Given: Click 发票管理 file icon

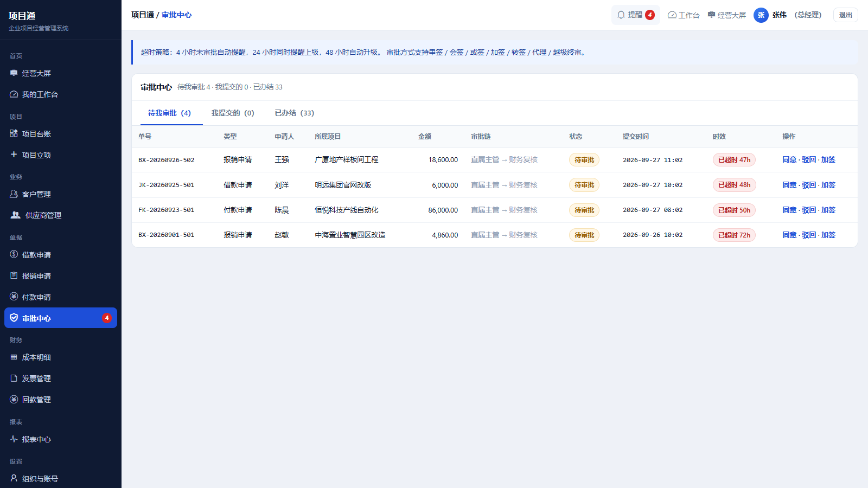Looking at the screenshot, I should [14, 378].
